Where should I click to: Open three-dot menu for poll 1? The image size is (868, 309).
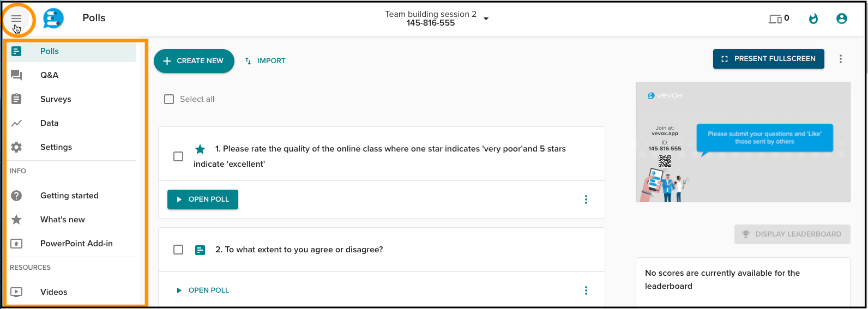tap(586, 199)
